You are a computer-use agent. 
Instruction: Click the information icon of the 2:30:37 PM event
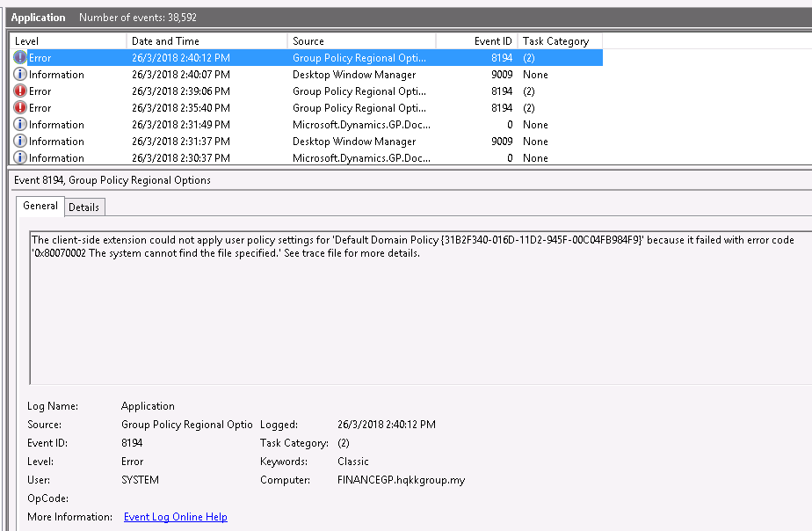click(19, 157)
